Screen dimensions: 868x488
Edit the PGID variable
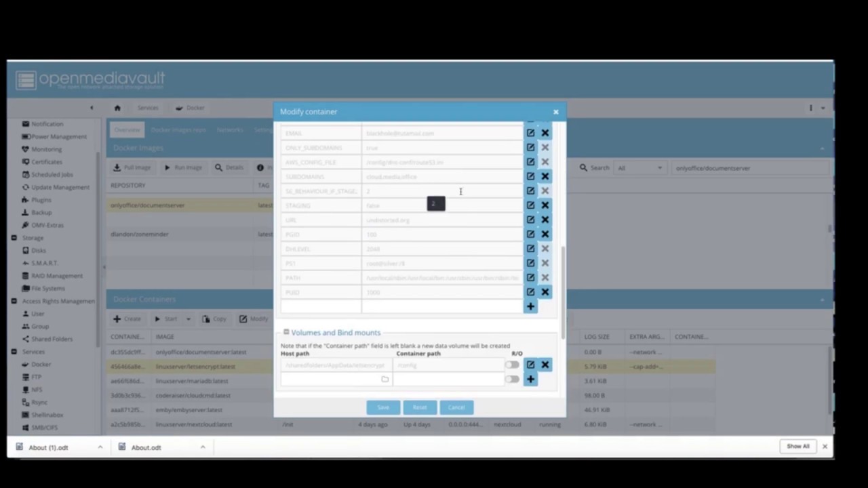530,234
